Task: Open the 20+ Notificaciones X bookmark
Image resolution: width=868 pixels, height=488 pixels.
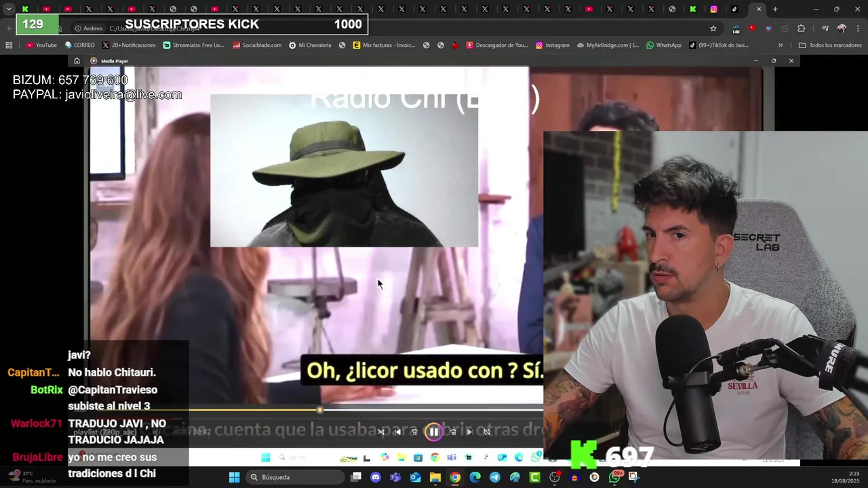Action: pyautogui.click(x=129, y=45)
